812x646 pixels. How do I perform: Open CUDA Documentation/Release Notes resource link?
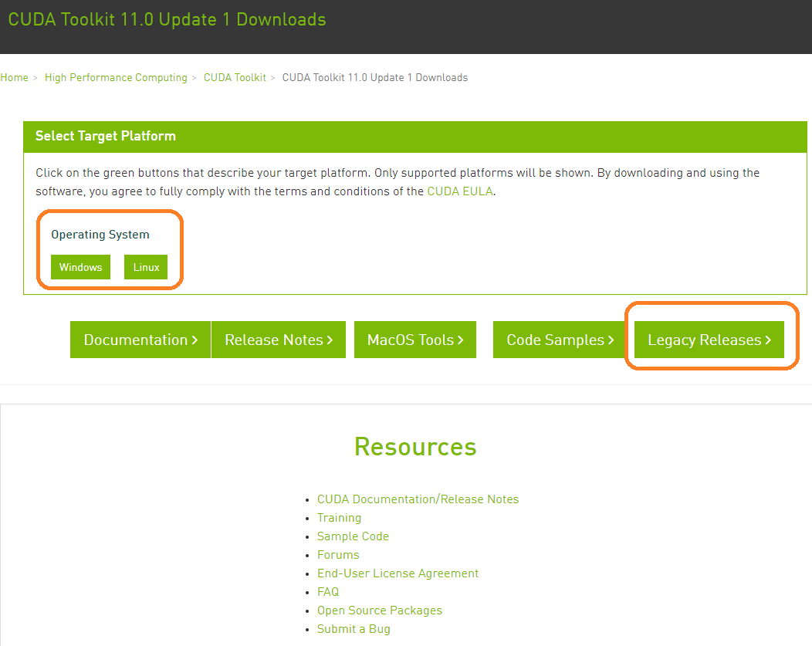pyautogui.click(x=418, y=499)
